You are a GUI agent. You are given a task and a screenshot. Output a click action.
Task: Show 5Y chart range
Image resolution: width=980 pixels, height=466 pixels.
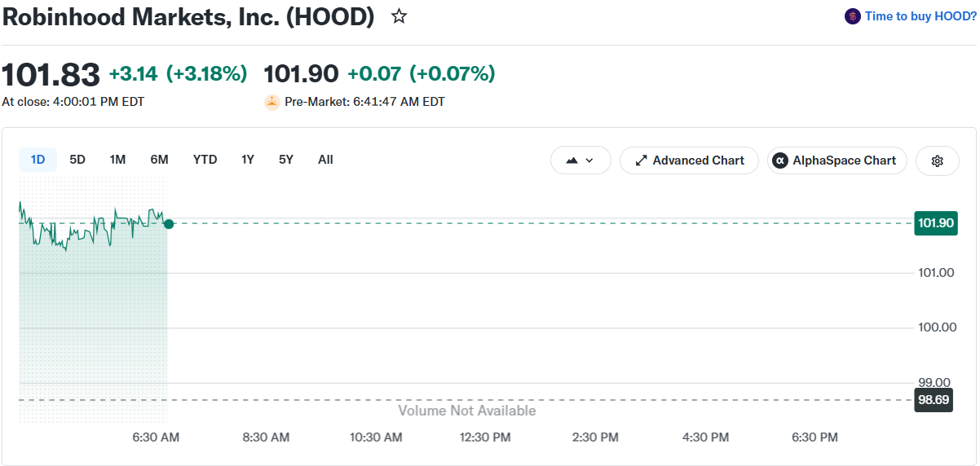pos(285,160)
